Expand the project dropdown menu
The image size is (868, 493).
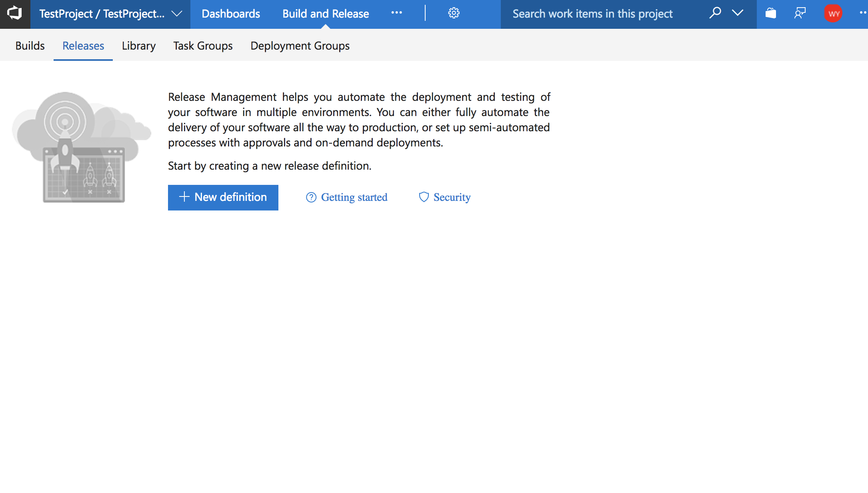click(x=178, y=13)
